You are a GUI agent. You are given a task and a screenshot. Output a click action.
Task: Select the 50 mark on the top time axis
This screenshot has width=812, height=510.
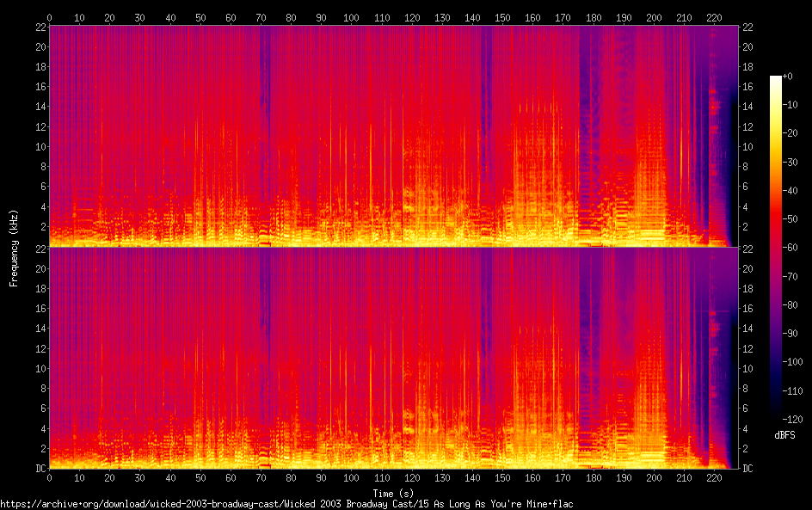tap(200, 17)
